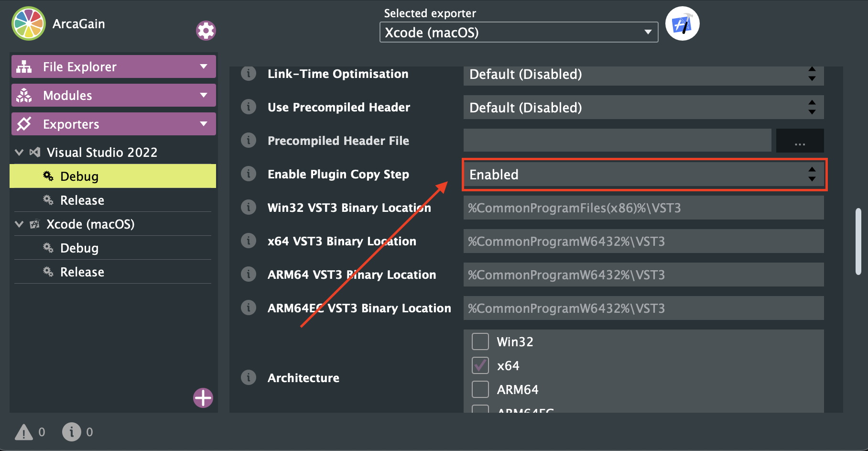Launch Xcode via the save-and-open icon

[x=683, y=24]
